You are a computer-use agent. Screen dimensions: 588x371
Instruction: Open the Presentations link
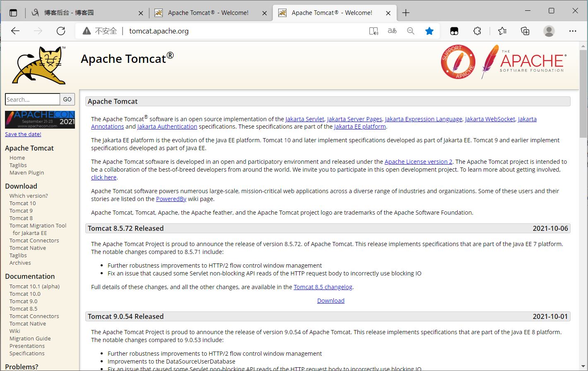pyautogui.click(x=27, y=346)
